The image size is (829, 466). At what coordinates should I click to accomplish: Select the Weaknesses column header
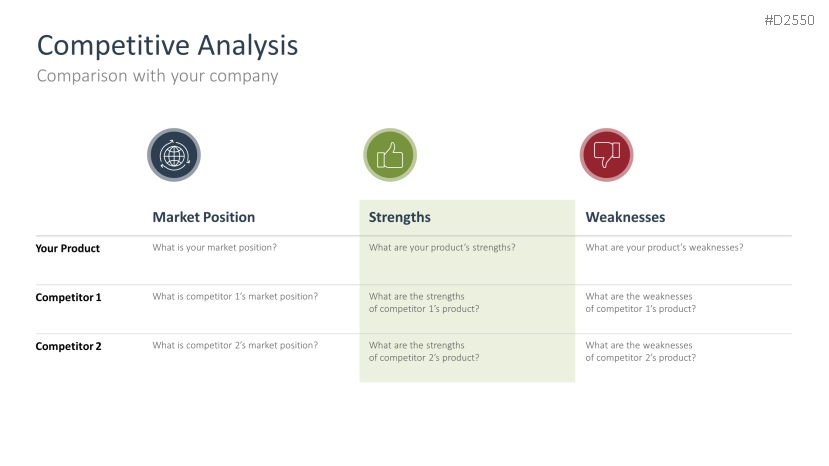(625, 217)
